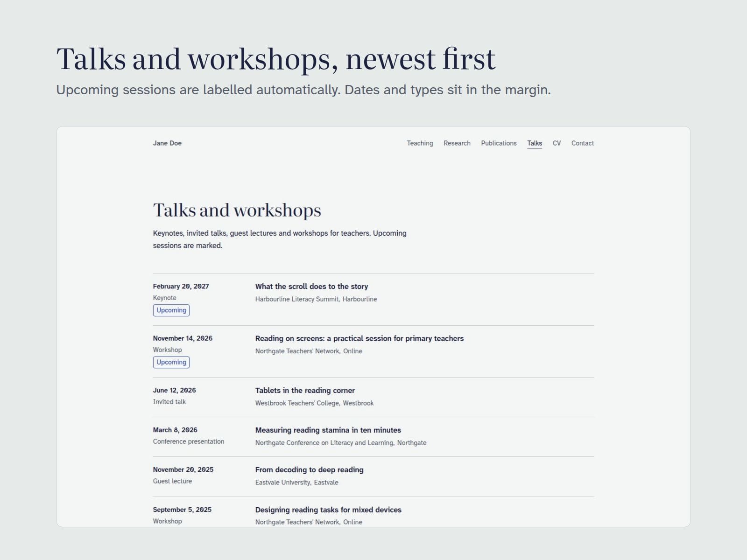Screen dimensions: 747x560
Task: Click the June 12, 2026 date
Action: (x=174, y=390)
